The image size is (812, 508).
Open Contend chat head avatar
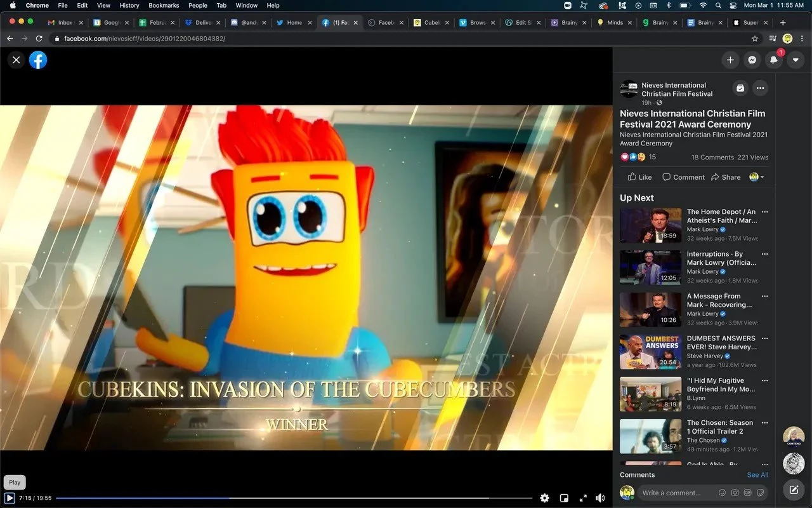click(794, 437)
